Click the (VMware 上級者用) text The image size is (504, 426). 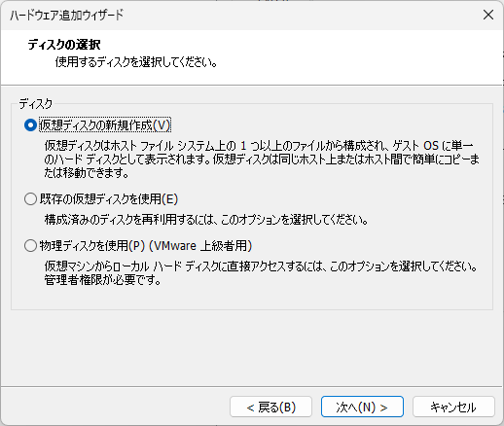tap(200, 245)
